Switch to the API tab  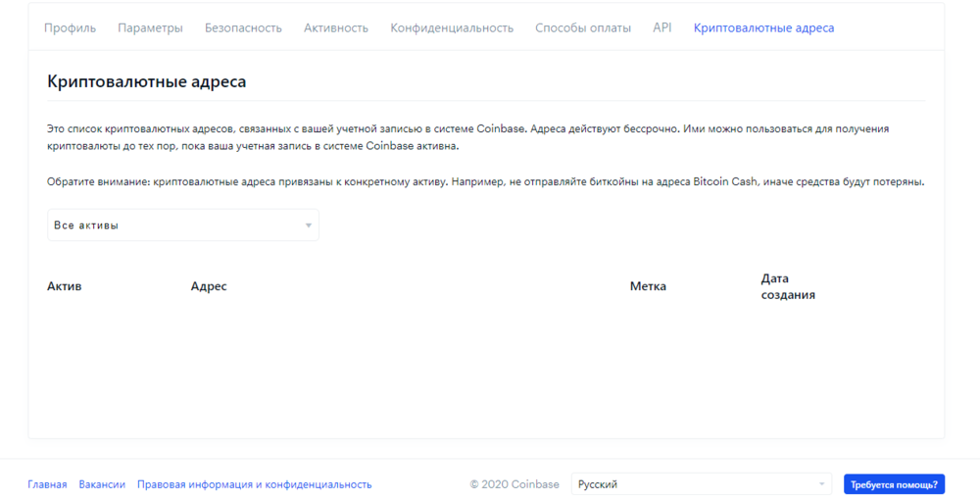[x=661, y=28]
